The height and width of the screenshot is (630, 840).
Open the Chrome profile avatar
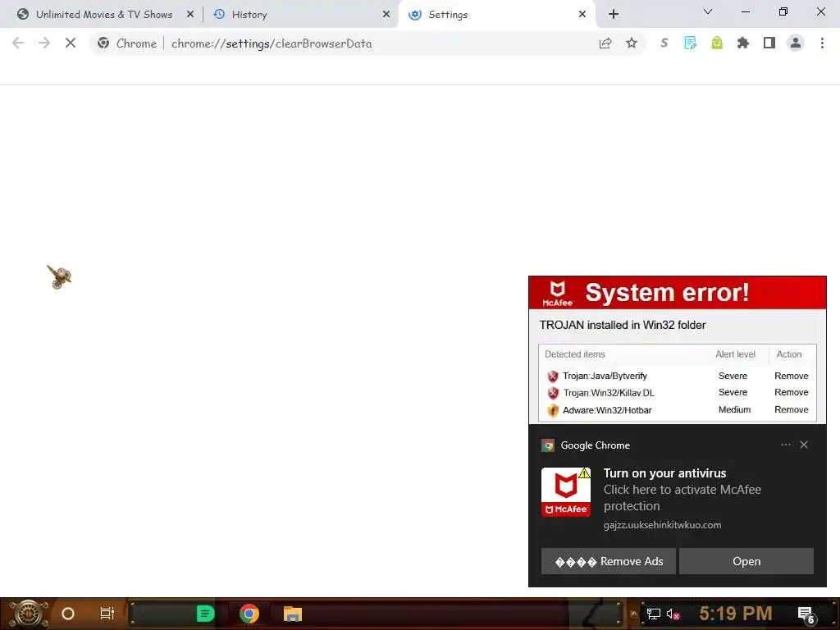796,43
